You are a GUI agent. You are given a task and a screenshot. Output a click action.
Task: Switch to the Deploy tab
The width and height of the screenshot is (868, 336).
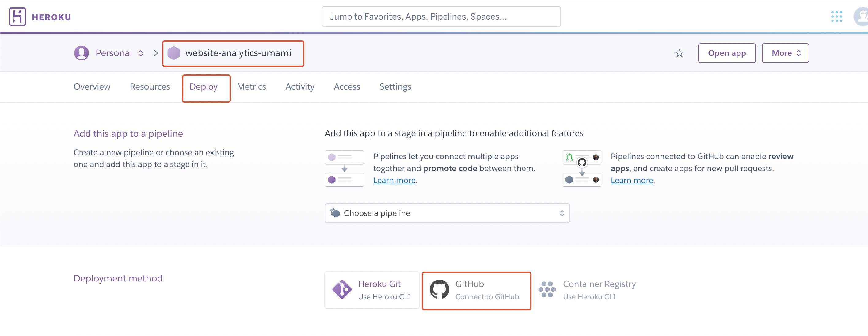pos(204,87)
